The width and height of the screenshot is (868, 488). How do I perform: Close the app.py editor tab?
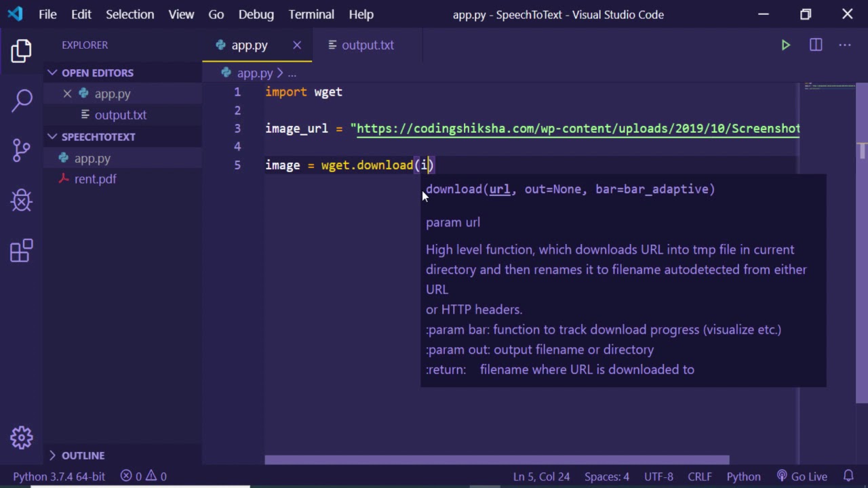[297, 45]
